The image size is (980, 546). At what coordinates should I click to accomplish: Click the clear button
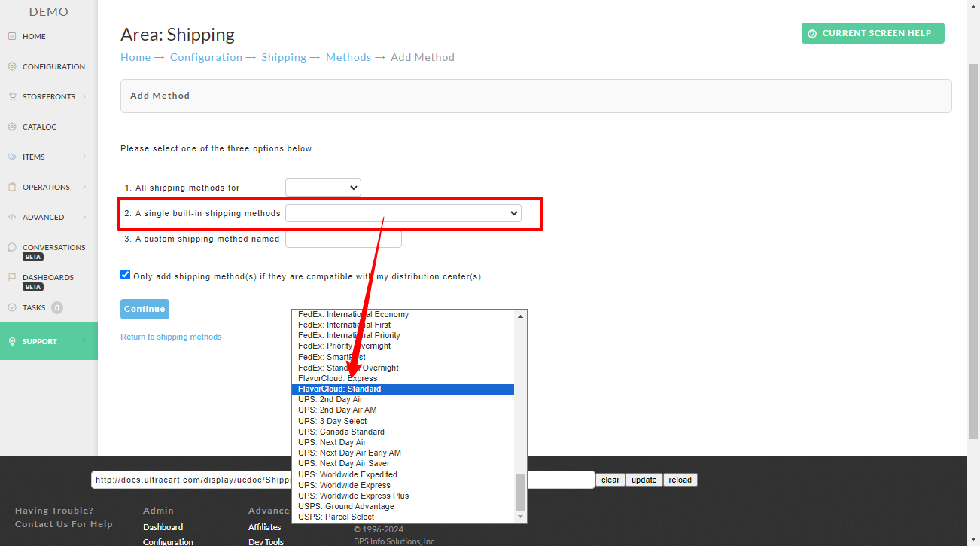point(610,480)
